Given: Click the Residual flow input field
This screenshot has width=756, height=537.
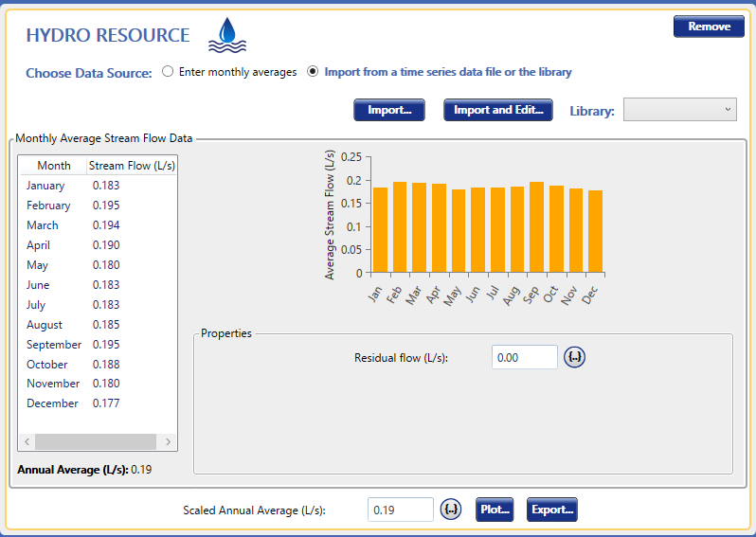Looking at the screenshot, I should [x=525, y=357].
